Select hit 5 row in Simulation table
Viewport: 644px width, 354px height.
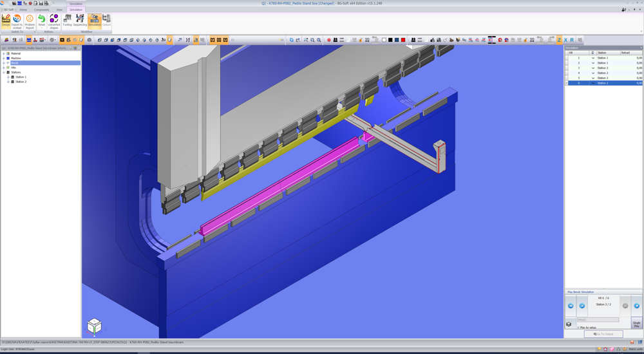(604, 78)
